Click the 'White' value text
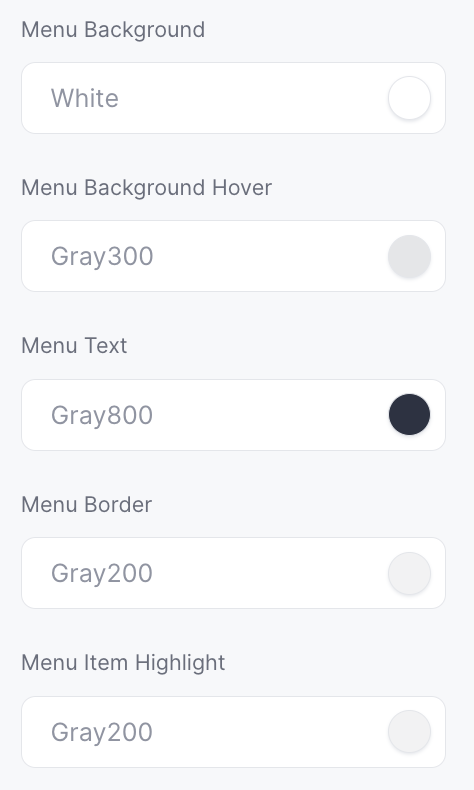The image size is (474, 790). 85,98
